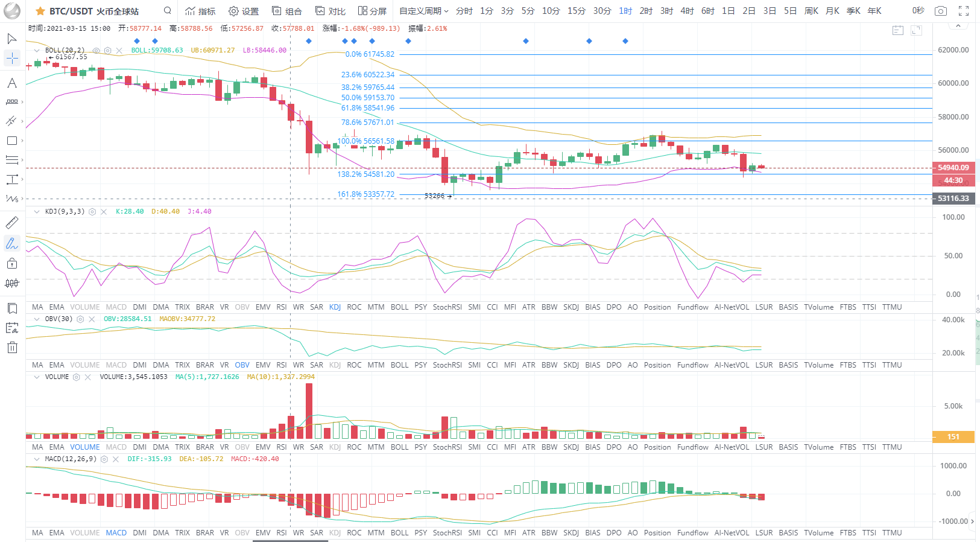Viewport: 980px width, 542px height.
Task: Select RSI in the KDJ panel indicator row
Action: (x=281, y=307)
